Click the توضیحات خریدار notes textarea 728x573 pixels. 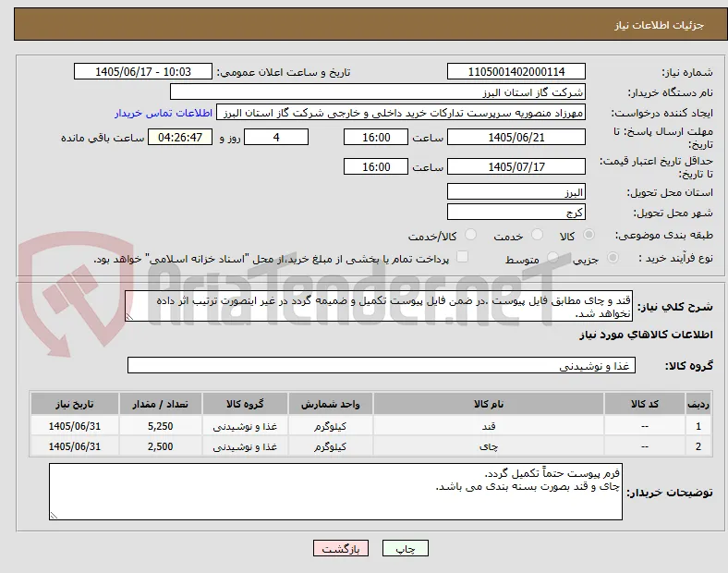pyautogui.click(x=335, y=492)
